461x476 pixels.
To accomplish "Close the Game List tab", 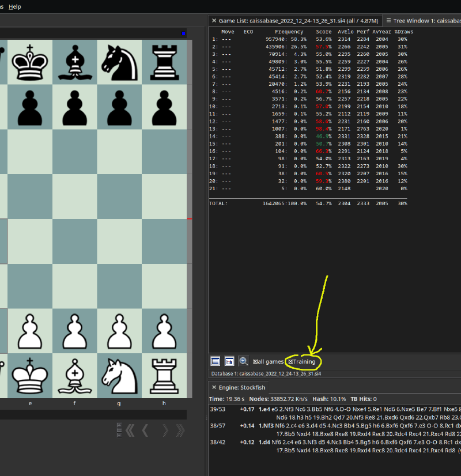I will pyautogui.click(x=214, y=21).
